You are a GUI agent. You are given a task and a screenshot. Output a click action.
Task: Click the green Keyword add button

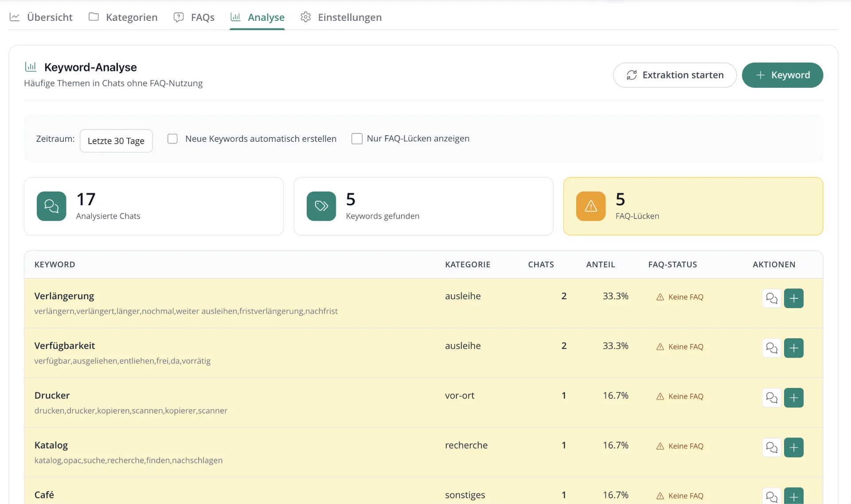[x=782, y=75]
